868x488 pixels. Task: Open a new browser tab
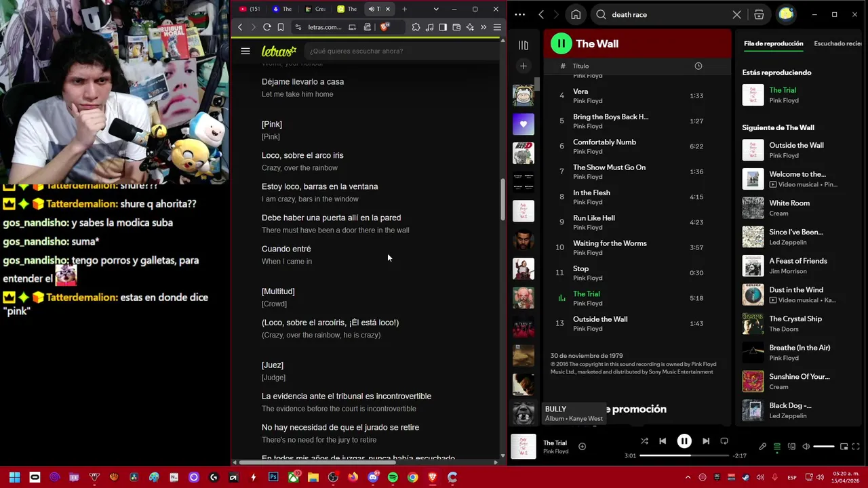[405, 9]
